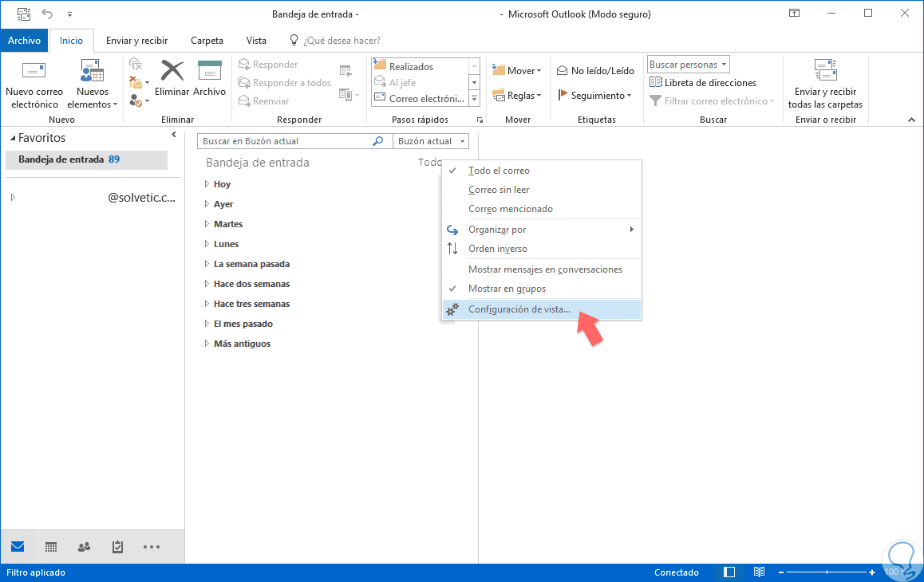Click Responder a todos
The height and width of the screenshot is (582, 924).
285,82
